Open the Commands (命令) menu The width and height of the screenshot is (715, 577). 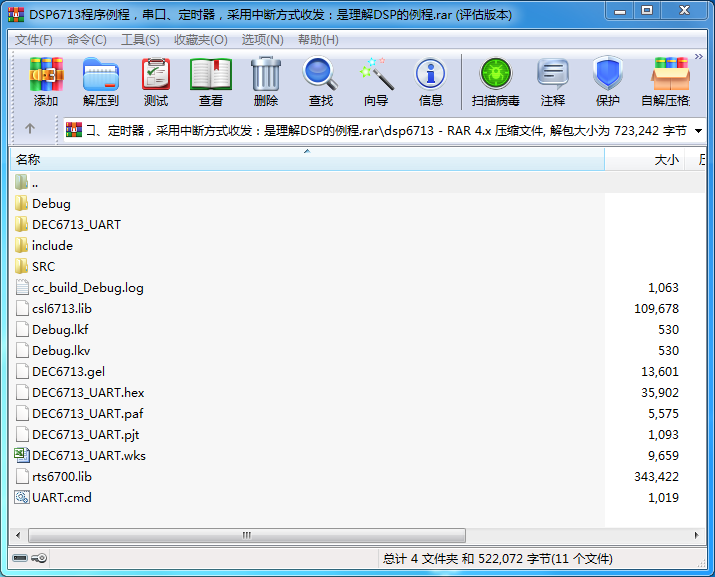tap(87, 40)
